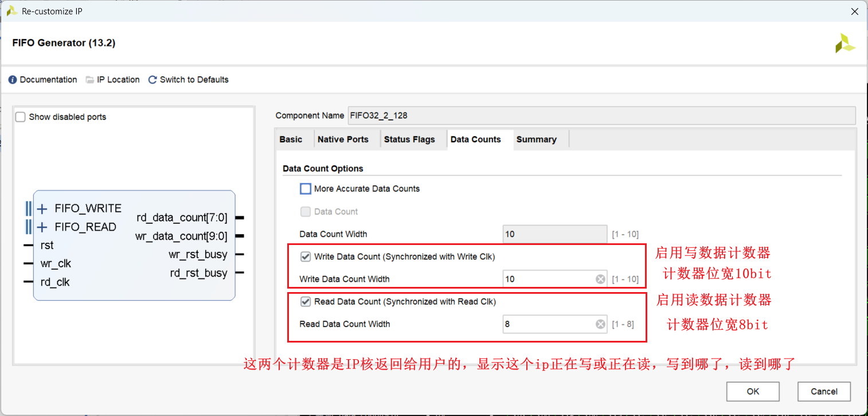Viewport: 868px width, 416px height.
Task: Uncheck Write Data Count option
Action: 306,256
